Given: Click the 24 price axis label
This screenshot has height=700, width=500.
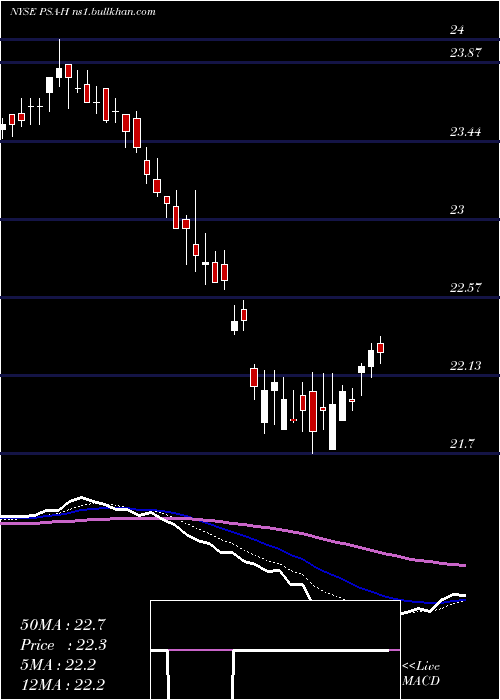Looking at the screenshot, I should [457, 30].
